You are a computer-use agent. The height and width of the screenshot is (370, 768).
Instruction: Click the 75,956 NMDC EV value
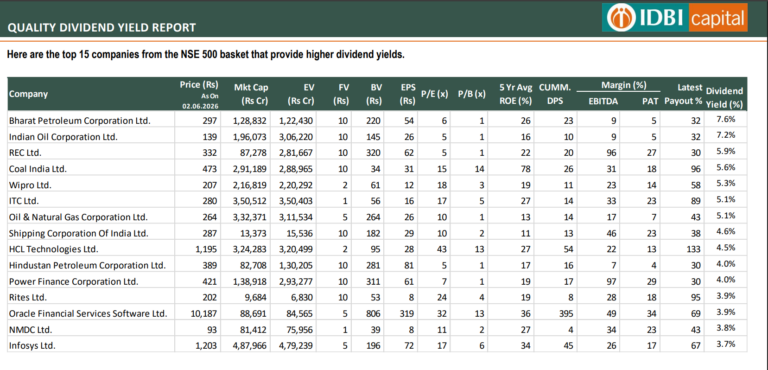tap(300, 329)
